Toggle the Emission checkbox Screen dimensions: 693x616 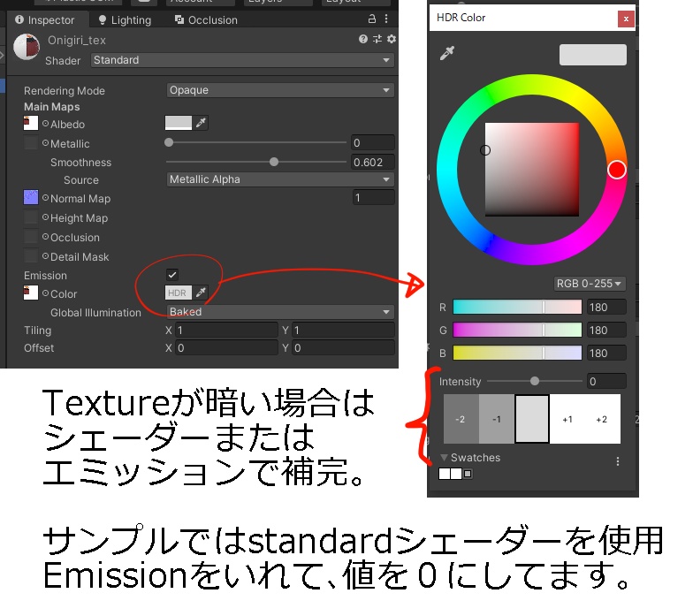(x=172, y=274)
